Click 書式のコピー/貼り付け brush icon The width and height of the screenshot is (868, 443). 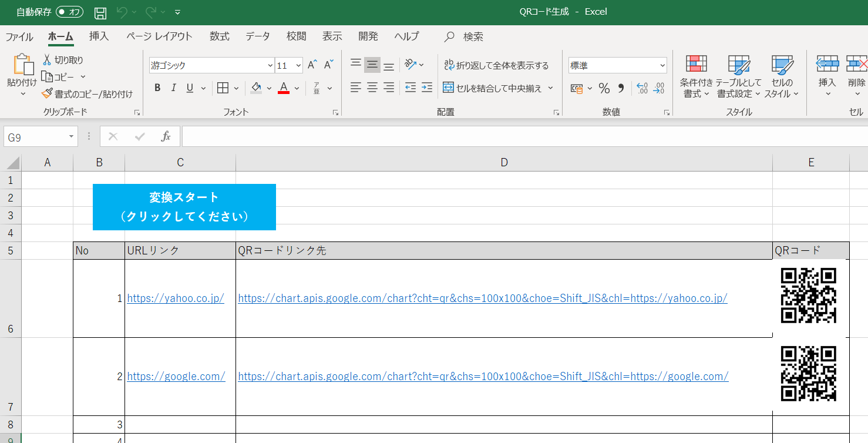tap(47, 93)
